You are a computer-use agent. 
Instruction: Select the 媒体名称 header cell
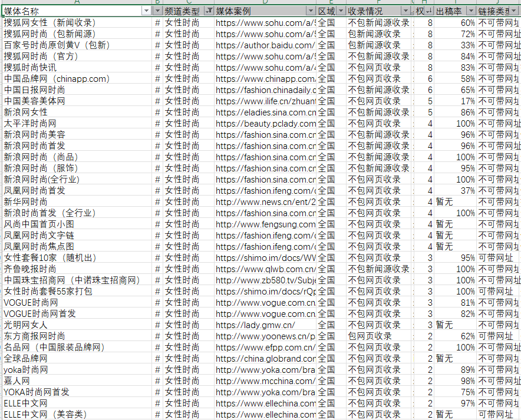point(71,11)
